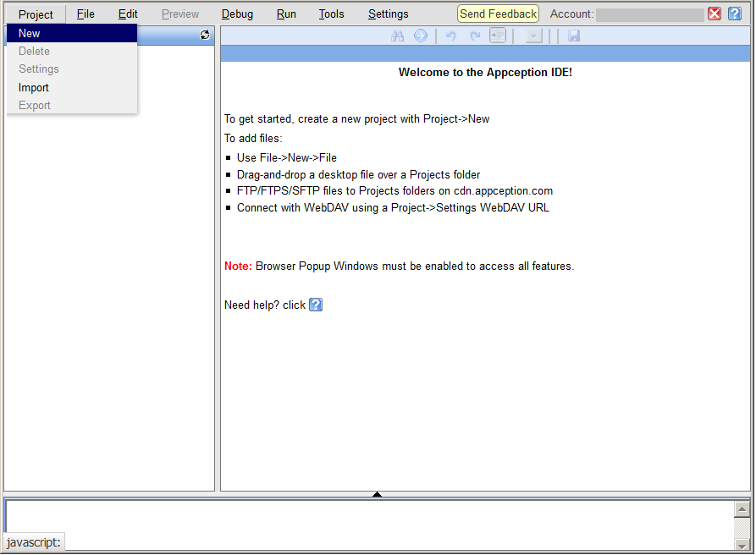The height and width of the screenshot is (555, 756).
Task: Open the toolbar dropdown arrow button
Action: point(533,36)
